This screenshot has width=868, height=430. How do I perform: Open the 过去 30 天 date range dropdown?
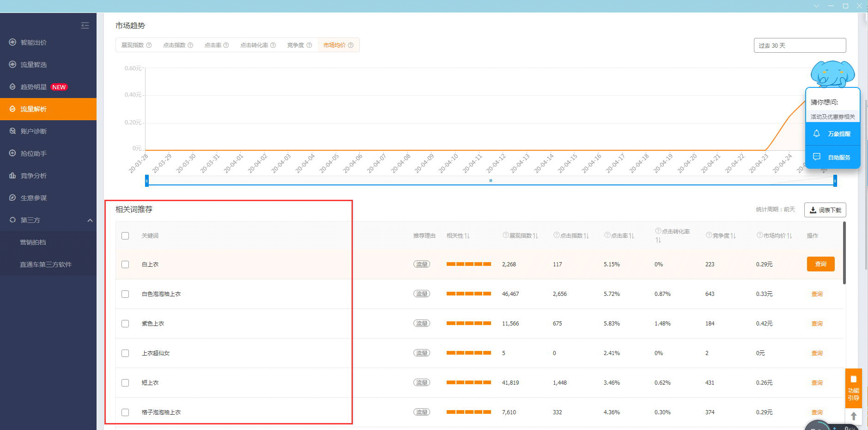(x=799, y=45)
